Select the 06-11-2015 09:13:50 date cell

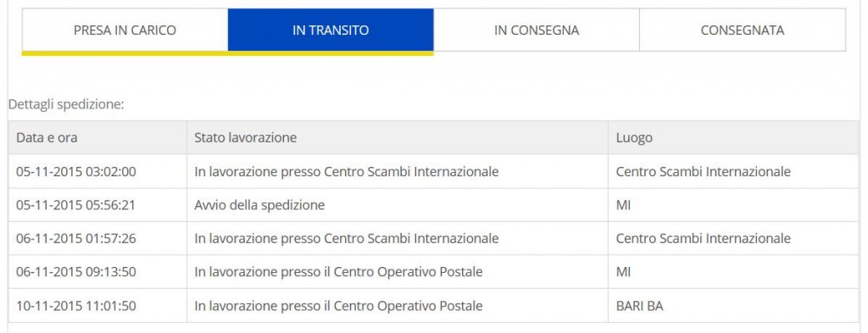pos(97,272)
